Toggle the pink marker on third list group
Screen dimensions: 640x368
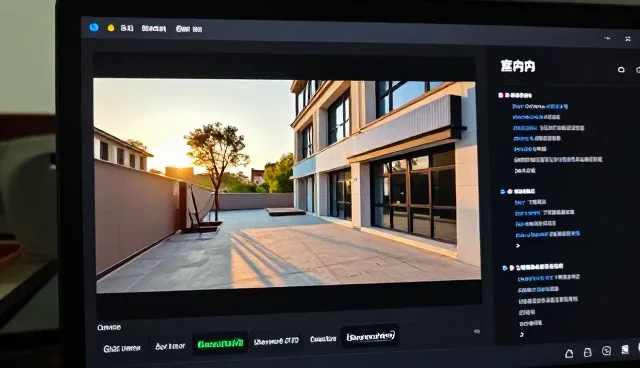coord(512,268)
